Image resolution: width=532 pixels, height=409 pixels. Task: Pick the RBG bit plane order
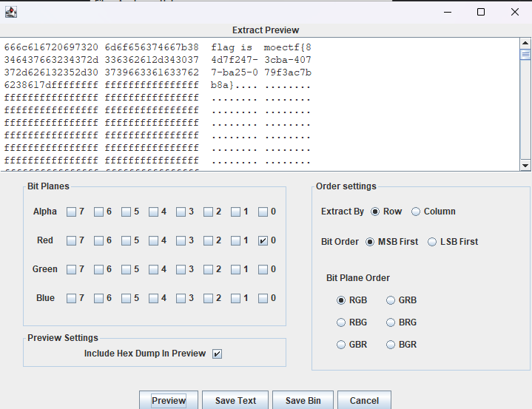tap(341, 322)
